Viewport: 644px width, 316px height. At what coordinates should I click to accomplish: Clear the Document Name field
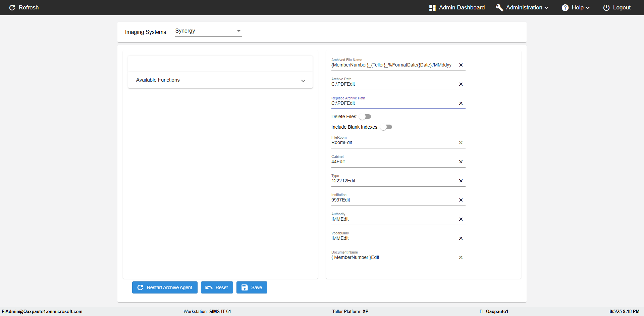point(461,258)
